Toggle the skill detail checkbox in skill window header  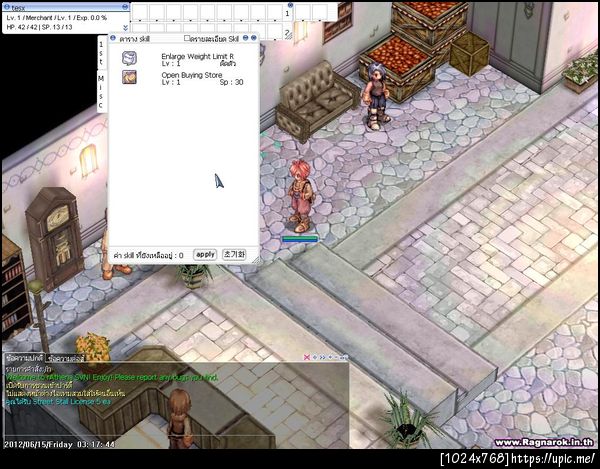[x=187, y=38]
